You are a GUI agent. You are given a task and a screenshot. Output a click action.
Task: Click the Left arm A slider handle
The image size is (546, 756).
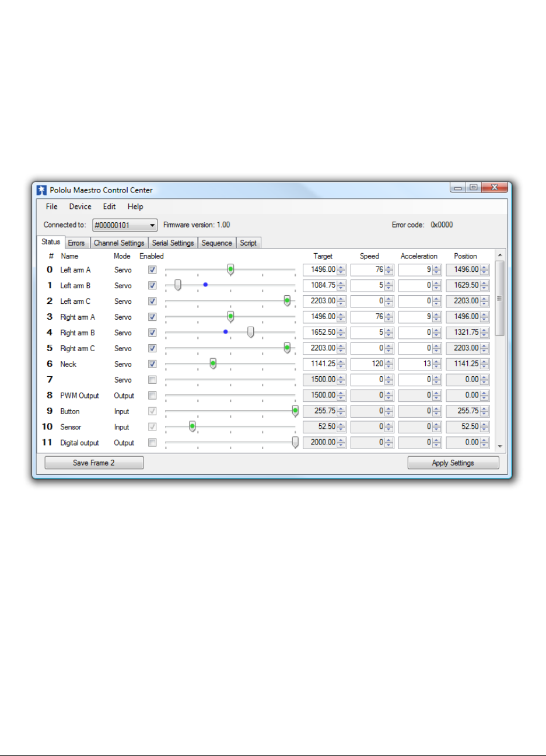tap(230, 269)
